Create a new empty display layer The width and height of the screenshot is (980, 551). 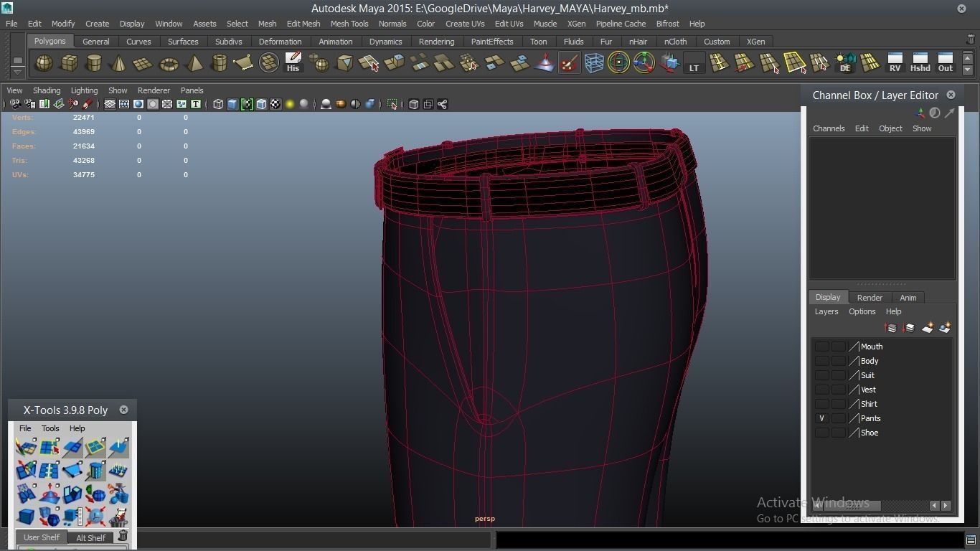[927, 328]
